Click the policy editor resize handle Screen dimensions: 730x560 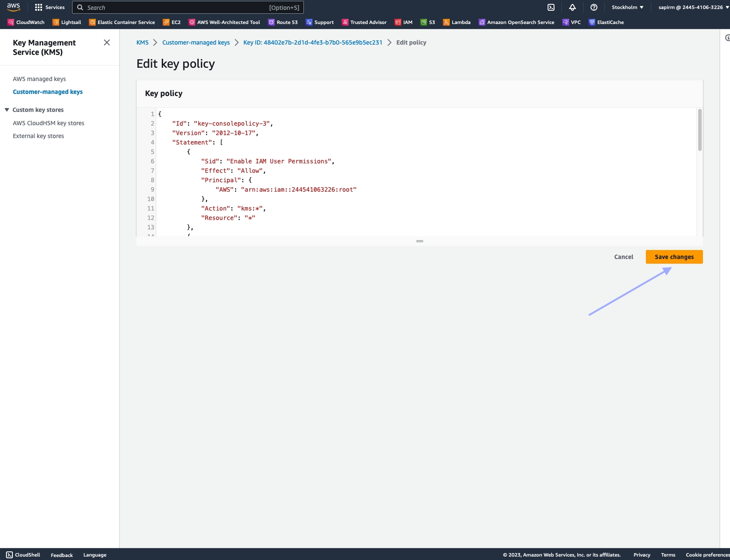pyautogui.click(x=420, y=241)
